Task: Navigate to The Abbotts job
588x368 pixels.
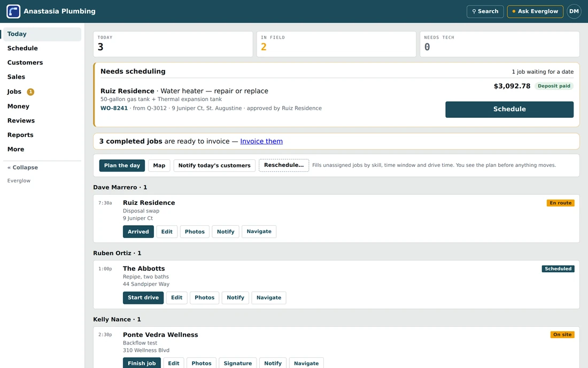Action: click(x=269, y=297)
